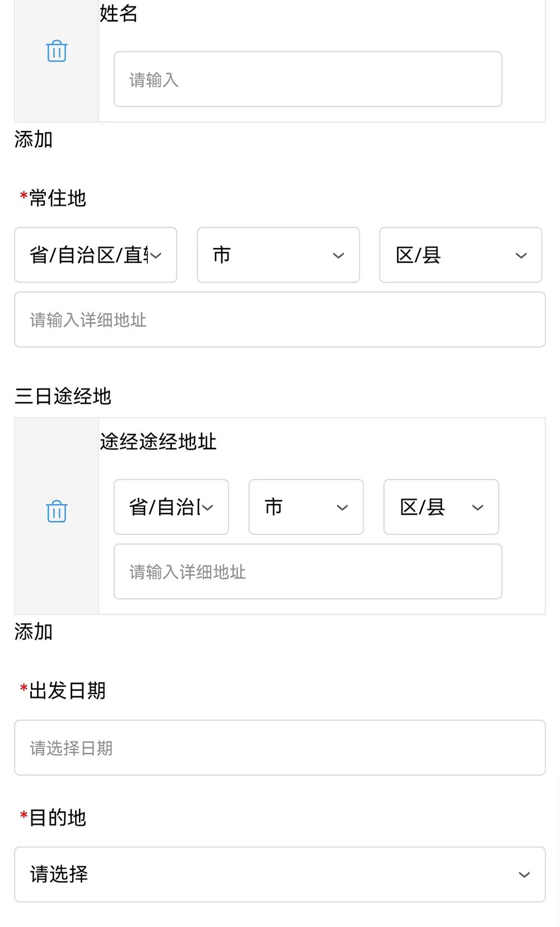Viewport: 560px width, 927px height.
Task: Click the 途经地 detailed address input
Action: point(307,572)
